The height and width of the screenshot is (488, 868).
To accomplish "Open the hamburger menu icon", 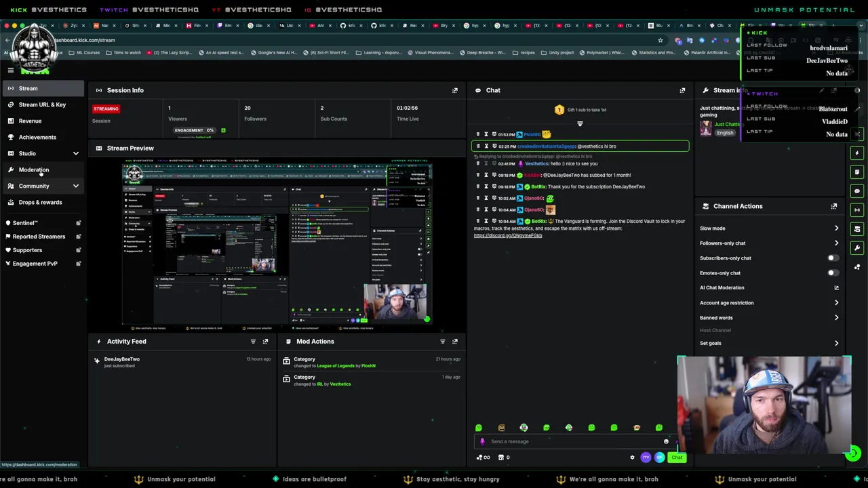I will point(11,70).
